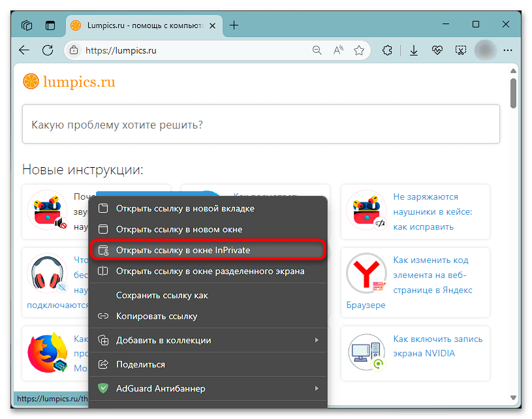This screenshot has width=532, height=419.
Task: Open Browser essentials heart icon
Action: 437,50
